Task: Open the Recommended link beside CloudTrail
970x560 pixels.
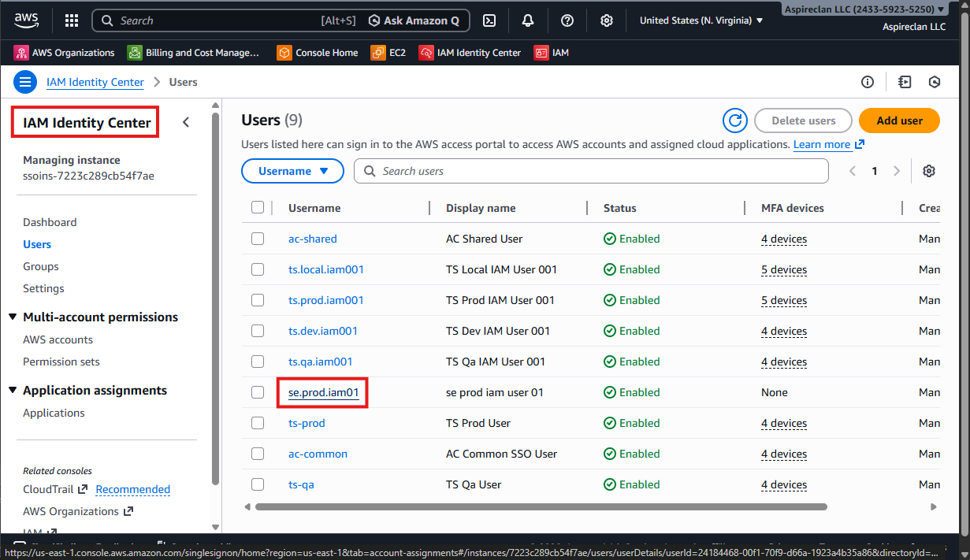Action: (x=133, y=489)
